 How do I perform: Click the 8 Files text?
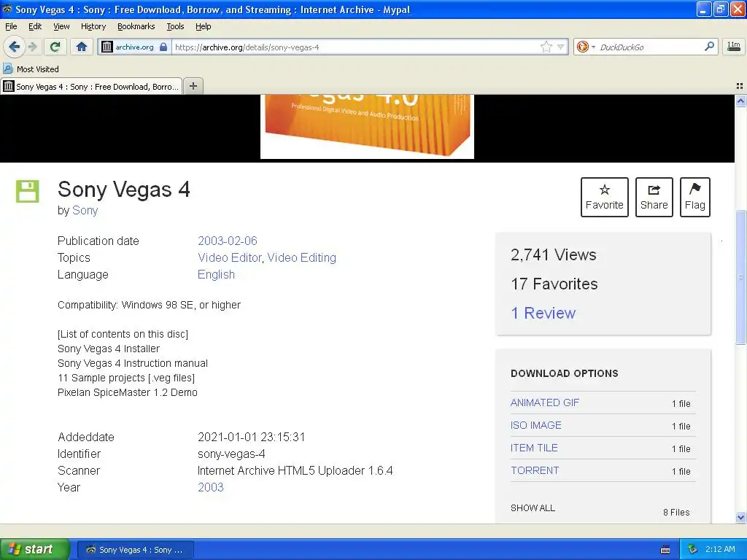(676, 513)
